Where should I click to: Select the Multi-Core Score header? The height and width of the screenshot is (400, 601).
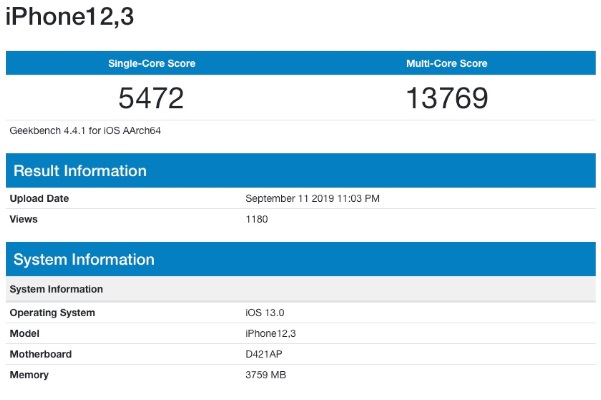447,63
